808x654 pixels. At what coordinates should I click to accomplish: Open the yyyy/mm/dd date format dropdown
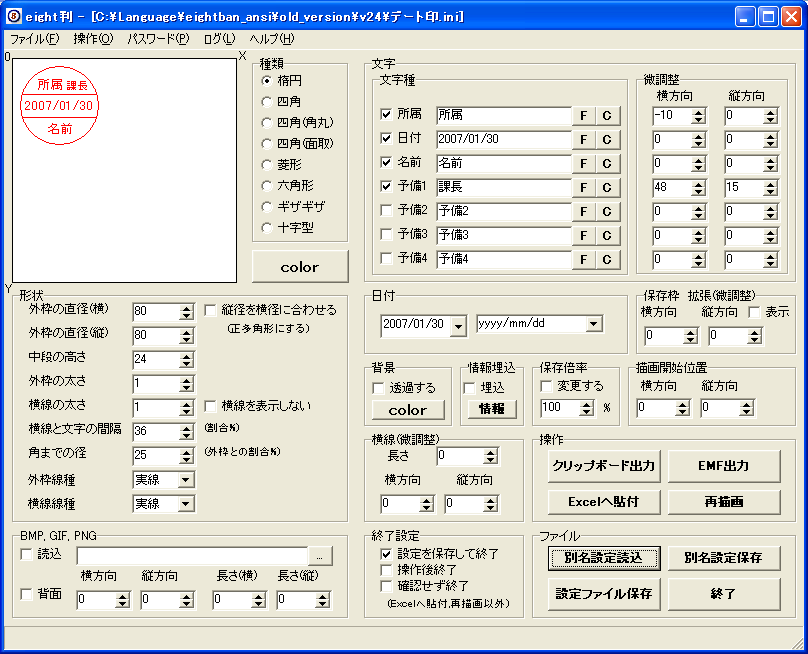[x=594, y=324]
